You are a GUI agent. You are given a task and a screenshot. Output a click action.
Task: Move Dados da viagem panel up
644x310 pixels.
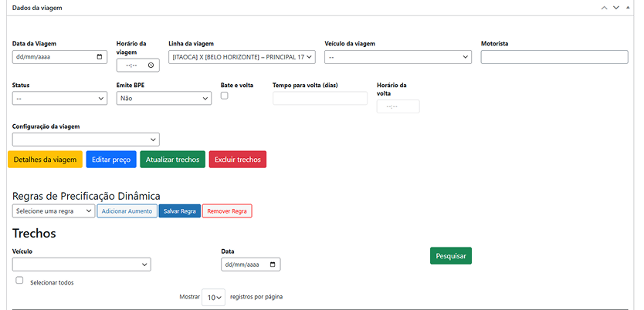604,7
